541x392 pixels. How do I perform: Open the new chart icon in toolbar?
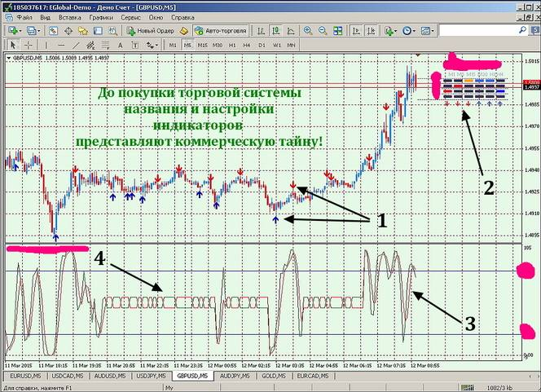point(13,30)
